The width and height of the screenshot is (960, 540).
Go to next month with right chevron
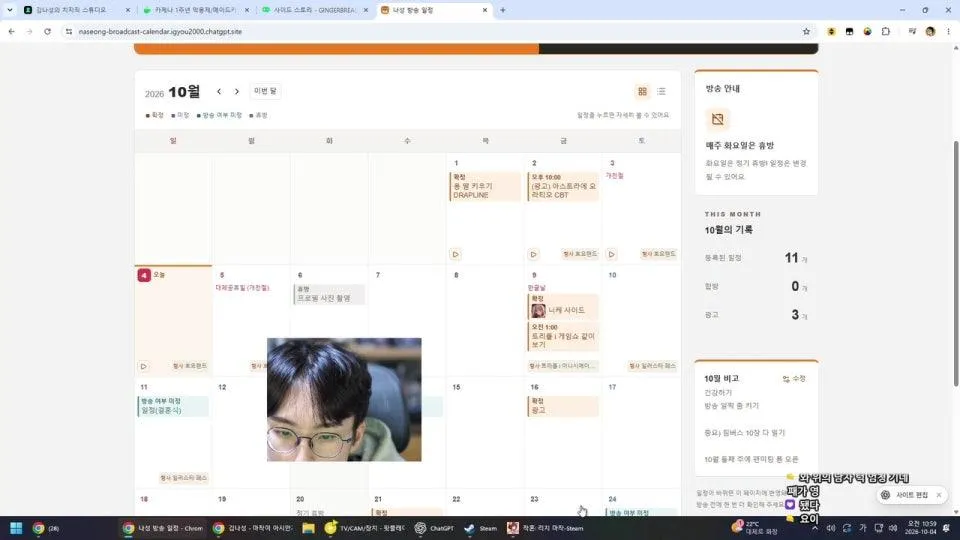point(237,91)
